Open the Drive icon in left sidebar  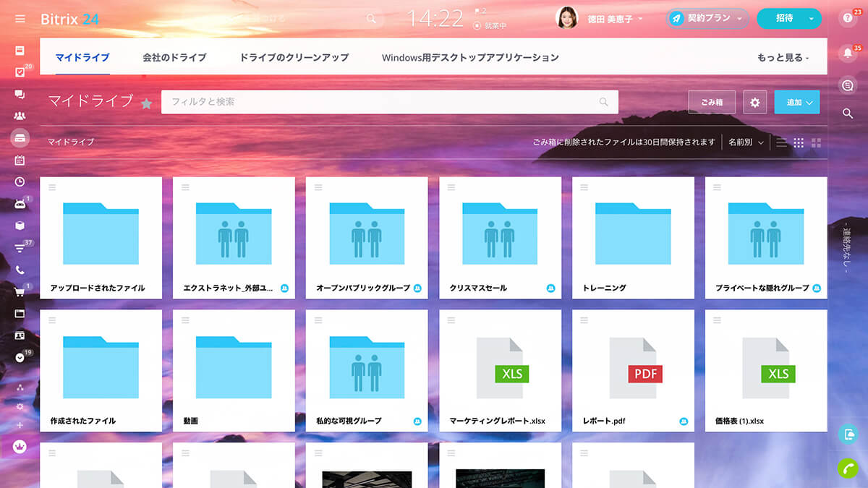click(20, 137)
